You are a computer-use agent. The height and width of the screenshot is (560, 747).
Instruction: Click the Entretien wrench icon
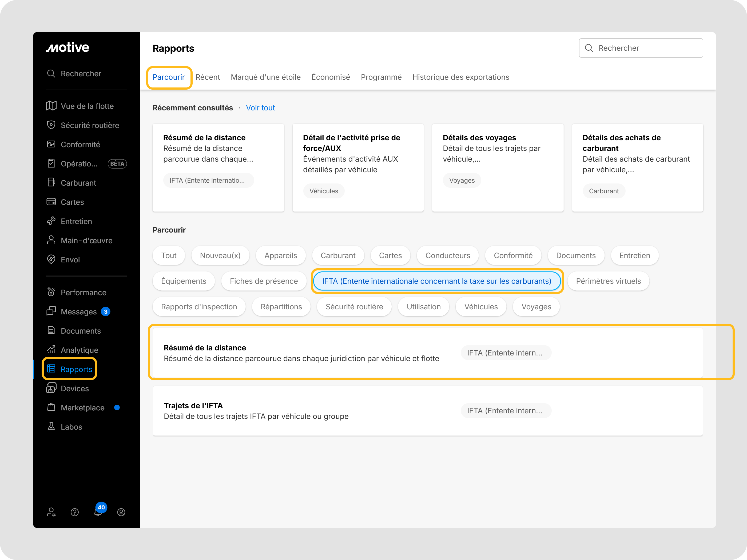point(51,221)
